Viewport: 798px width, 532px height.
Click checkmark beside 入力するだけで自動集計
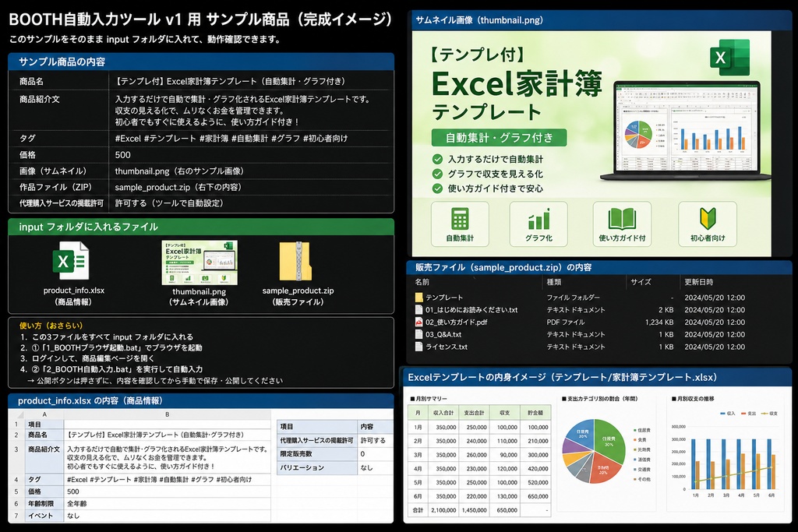(437, 159)
